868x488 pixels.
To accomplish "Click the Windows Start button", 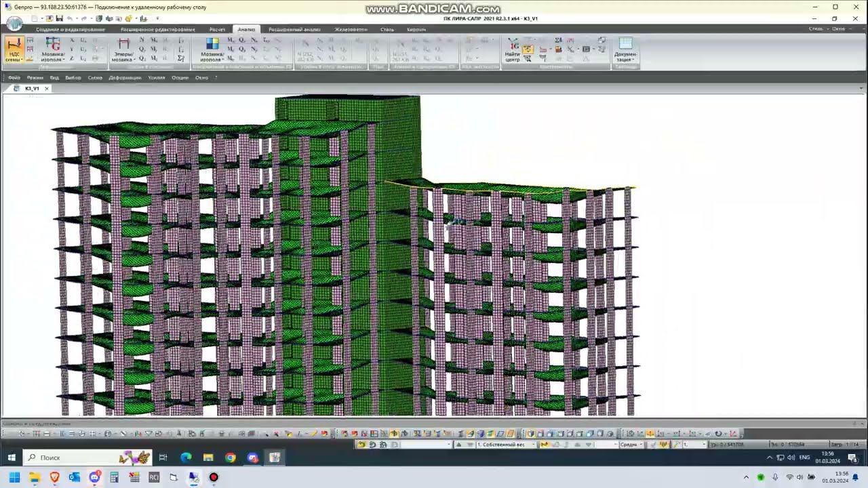I will click(x=12, y=457).
